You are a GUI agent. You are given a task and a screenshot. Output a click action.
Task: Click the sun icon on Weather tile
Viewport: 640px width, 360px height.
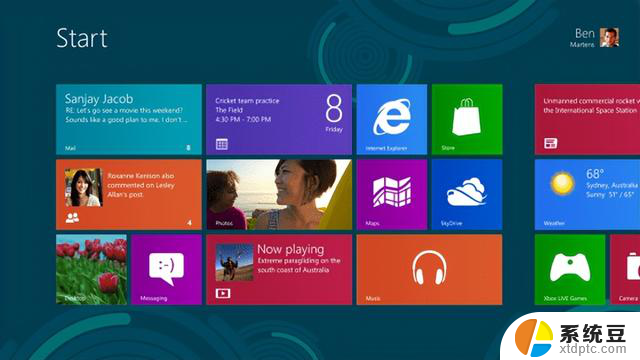click(x=562, y=183)
